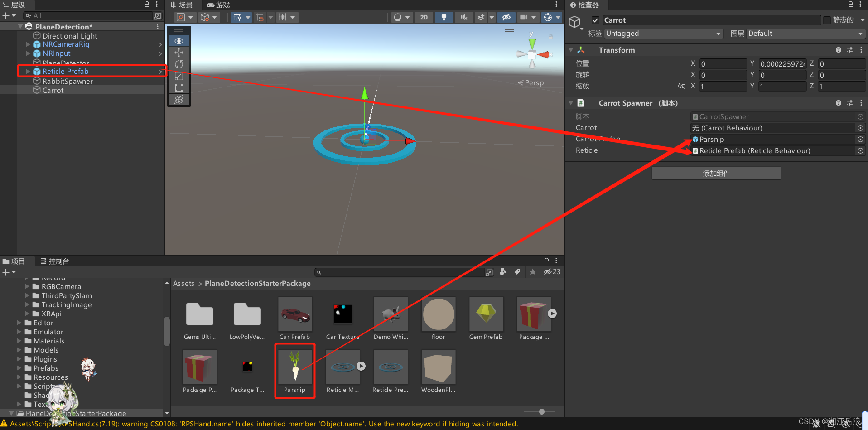The height and width of the screenshot is (430, 868).
Task: Select the Rotate tool
Action: point(179,64)
